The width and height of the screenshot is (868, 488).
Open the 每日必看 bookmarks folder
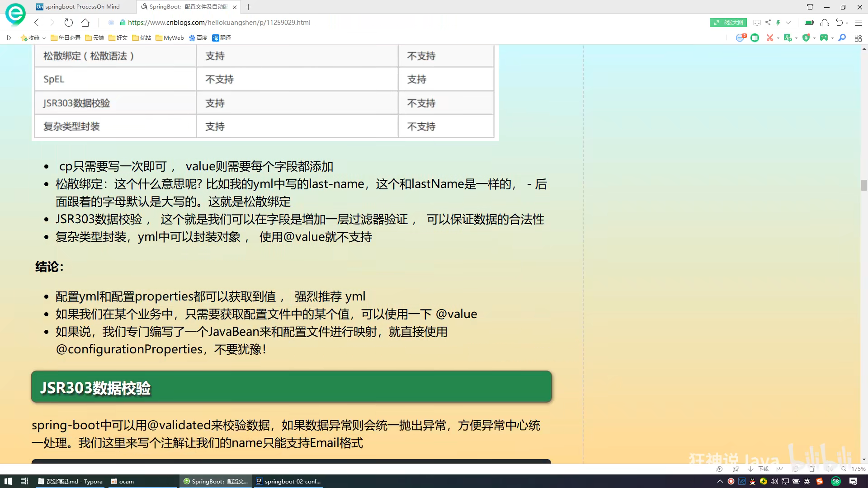tap(66, 38)
